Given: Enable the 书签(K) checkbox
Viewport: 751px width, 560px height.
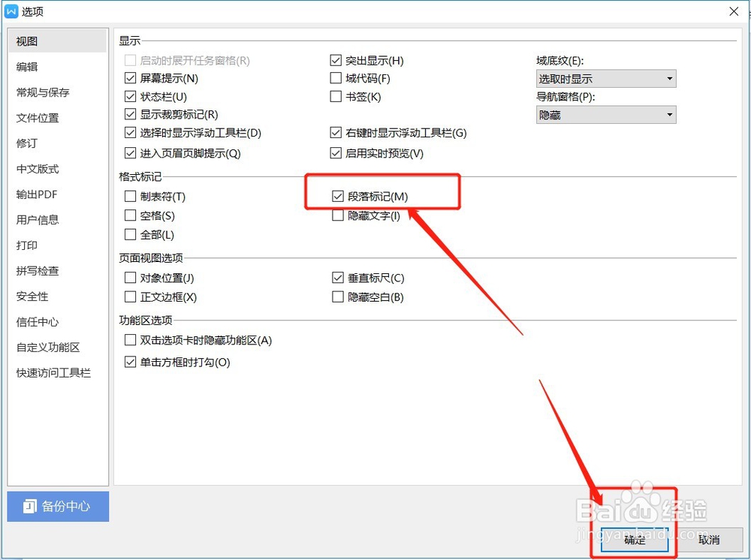Looking at the screenshot, I should (x=335, y=96).
